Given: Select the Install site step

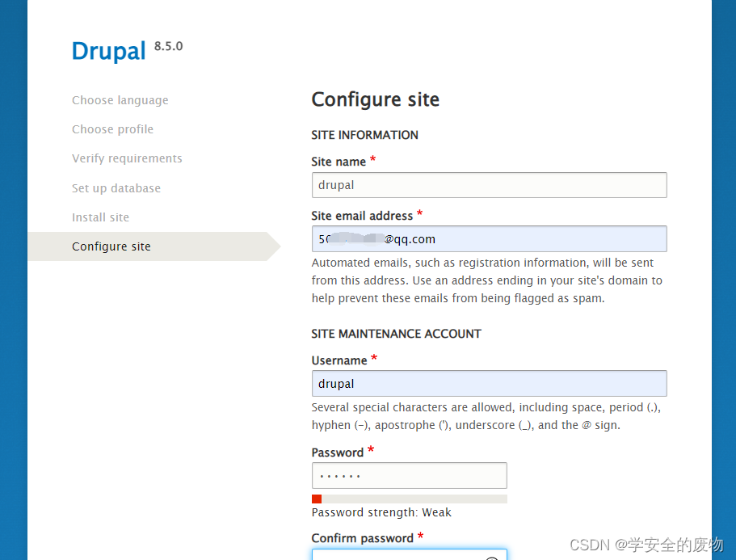Looking at the screenshot, I should coord(100,217).
